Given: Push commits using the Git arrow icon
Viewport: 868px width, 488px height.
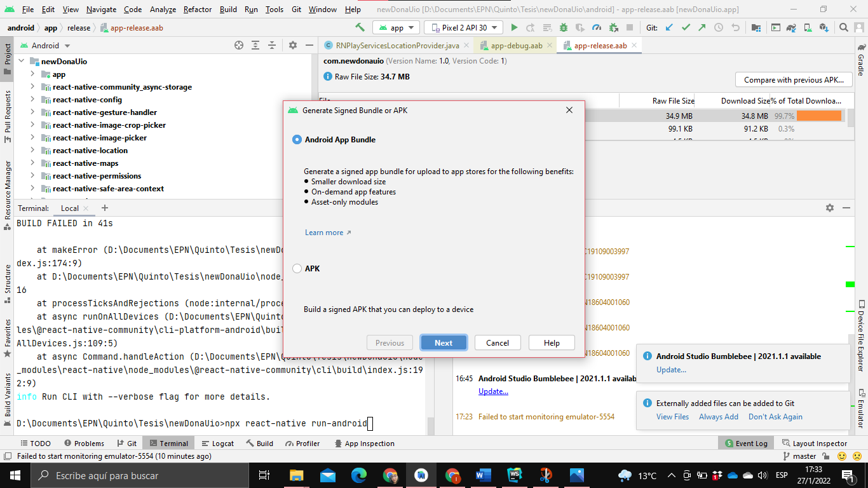Looking at the screenshot, I should click(x=702, y=27).
